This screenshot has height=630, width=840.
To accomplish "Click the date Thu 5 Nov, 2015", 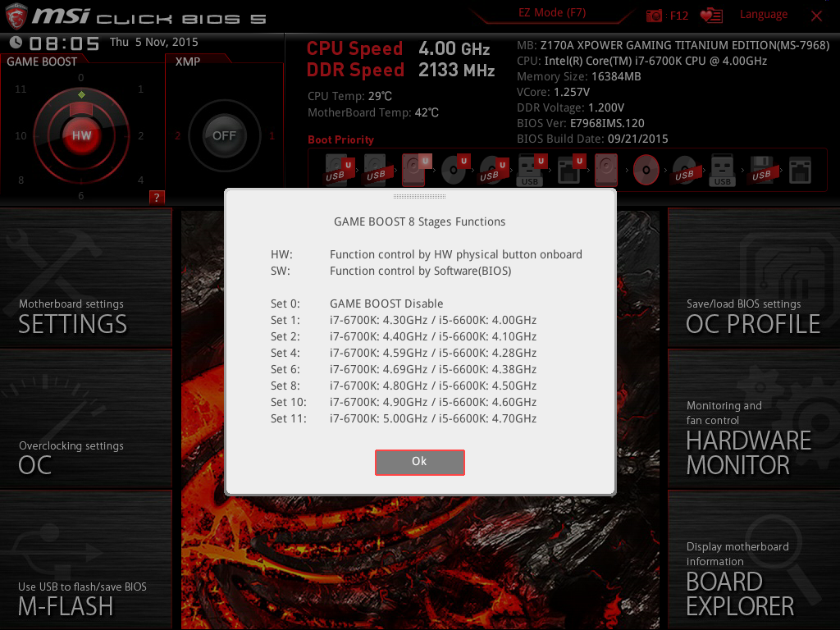I will tap(153, 43).
